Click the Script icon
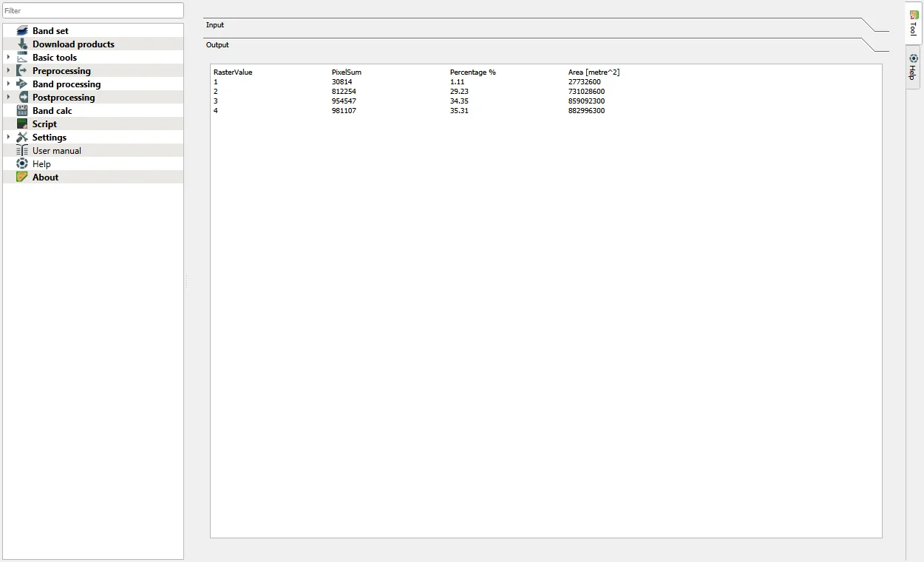Screen dimensions: 924x562 22,124
